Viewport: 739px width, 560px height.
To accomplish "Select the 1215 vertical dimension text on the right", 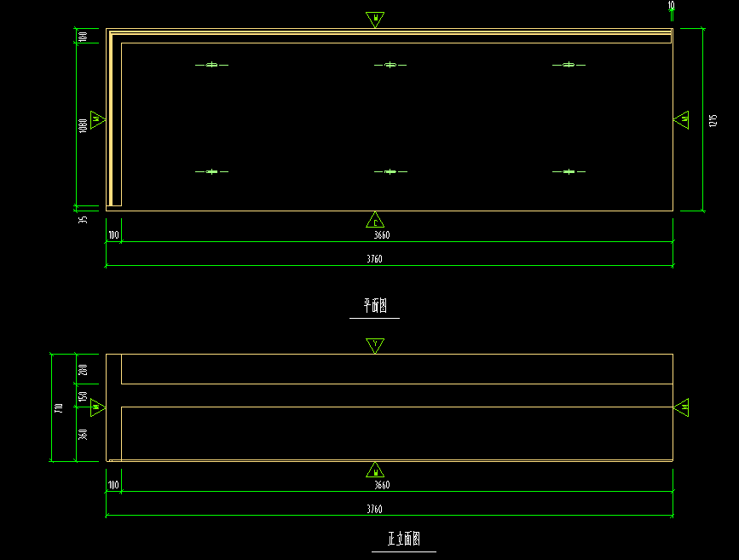I will point(713,121).
